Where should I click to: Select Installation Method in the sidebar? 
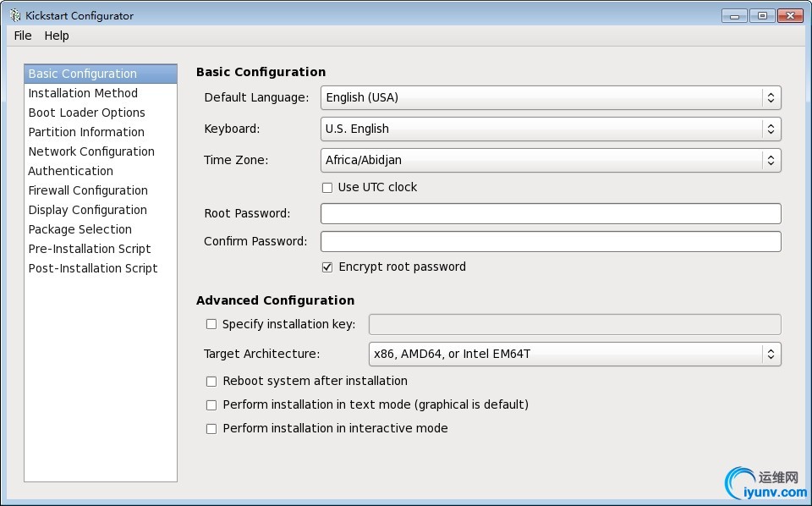point(83,94)
